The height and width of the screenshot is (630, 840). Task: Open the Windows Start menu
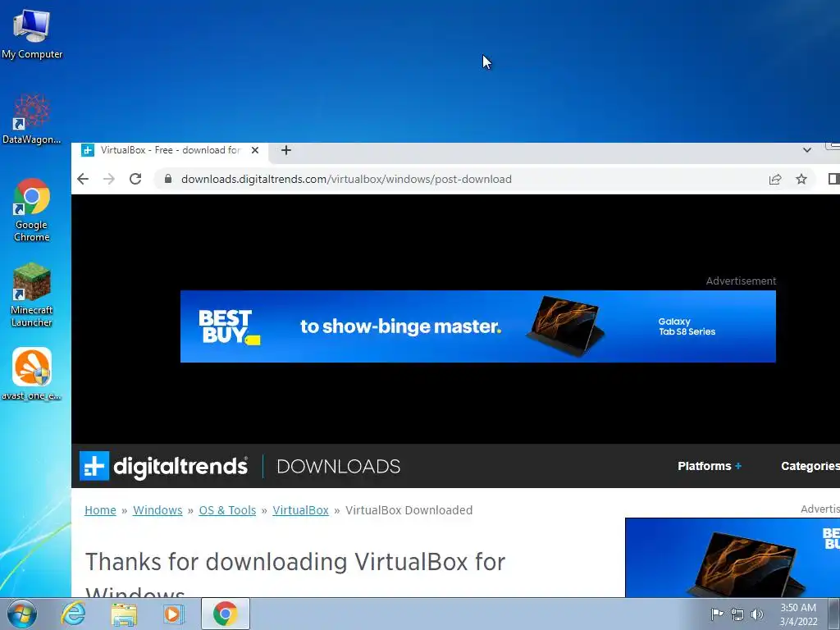22,614
